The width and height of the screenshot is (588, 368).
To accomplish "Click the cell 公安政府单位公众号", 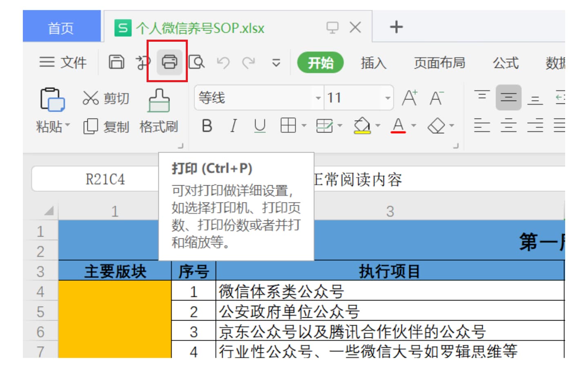I will (390, 312).
